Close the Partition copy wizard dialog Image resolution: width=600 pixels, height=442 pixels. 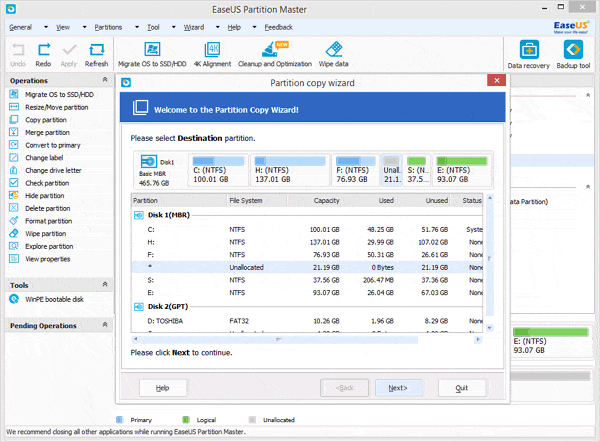(x=497, y=80)
